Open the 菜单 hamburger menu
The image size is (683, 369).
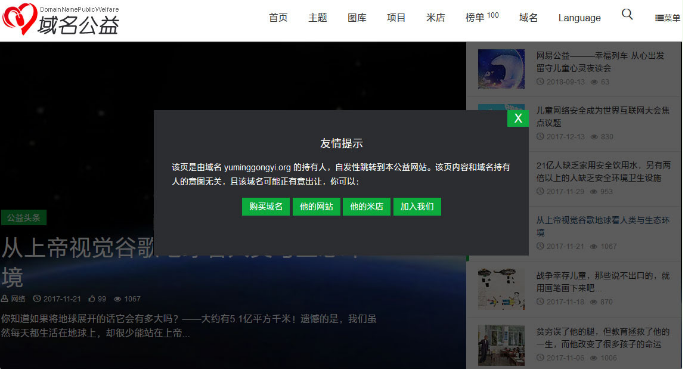coord(667,18)
